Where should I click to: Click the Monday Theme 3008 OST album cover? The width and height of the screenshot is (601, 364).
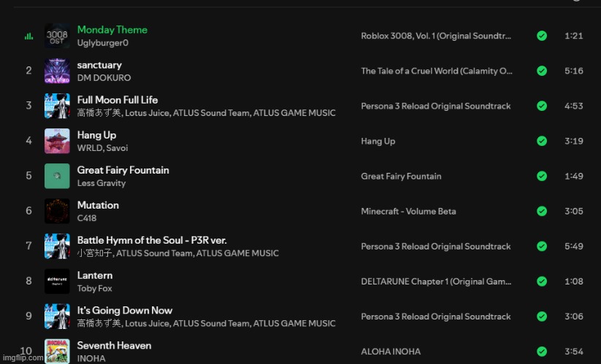pyautogui.click(x=57, y=36)
